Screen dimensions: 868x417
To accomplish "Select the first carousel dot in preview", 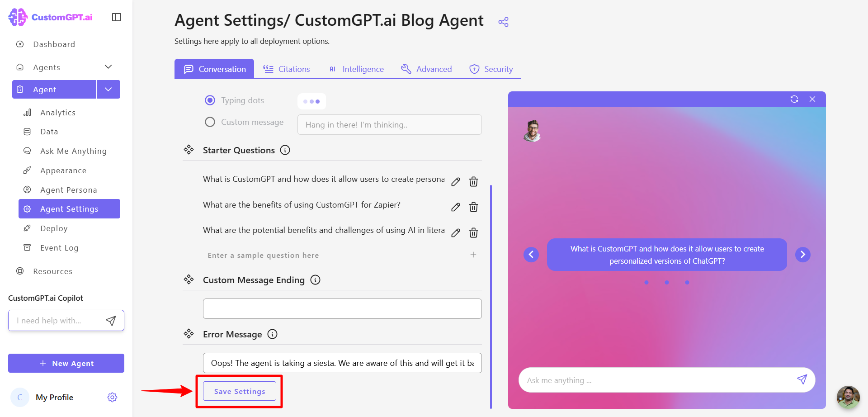I will [x=646, y=282].
